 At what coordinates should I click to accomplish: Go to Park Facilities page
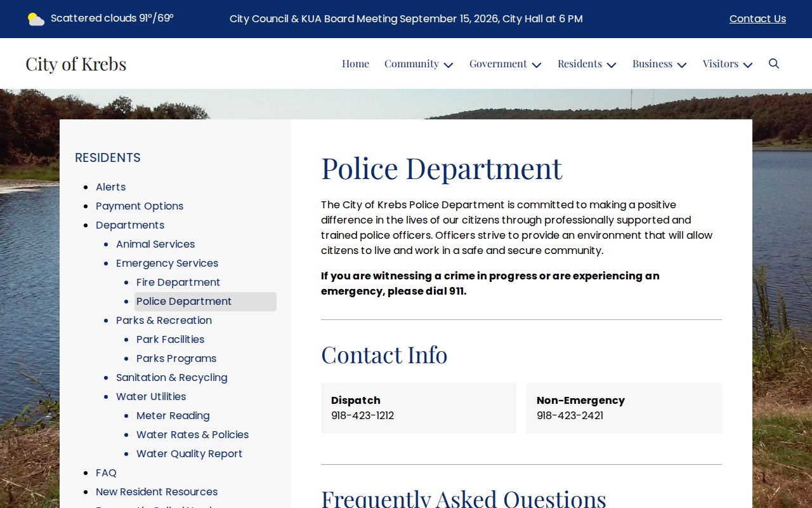171,339
